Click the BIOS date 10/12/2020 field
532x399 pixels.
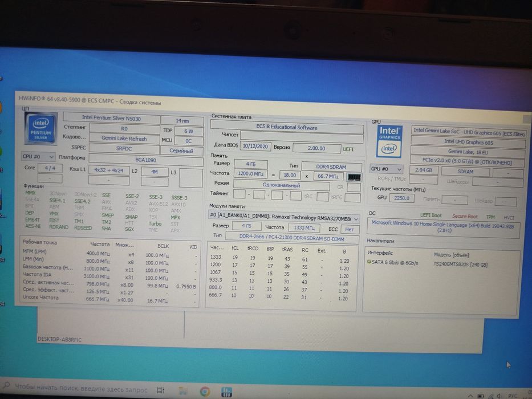tap(255, 146)
